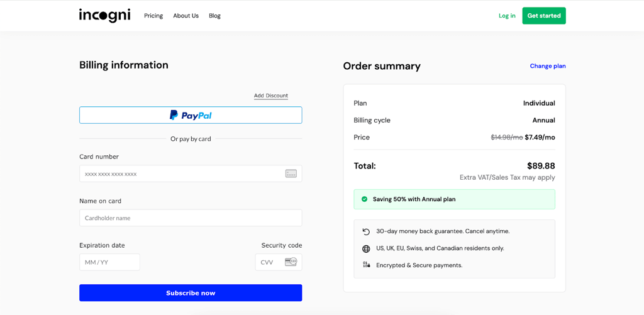Click the credit card icon in Card number field
The width and height of the screenshot is (644, 315).
point(291,174)
